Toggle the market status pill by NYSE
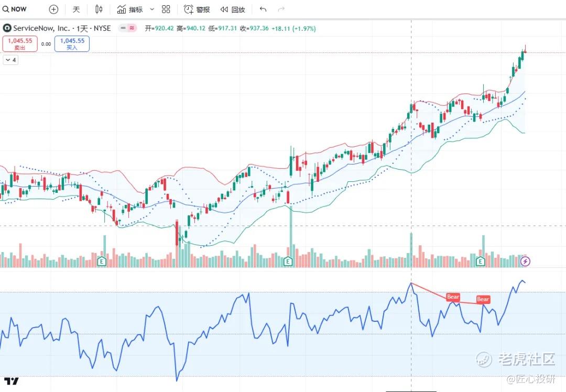Image resolution: width=566 pixels, height=392 pixels. (x=127, y=28)
